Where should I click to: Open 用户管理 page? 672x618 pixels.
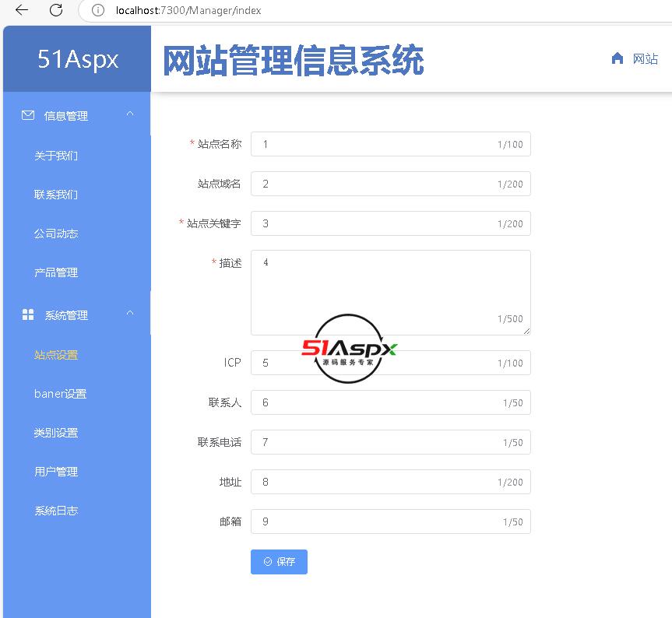coord(56,472)
